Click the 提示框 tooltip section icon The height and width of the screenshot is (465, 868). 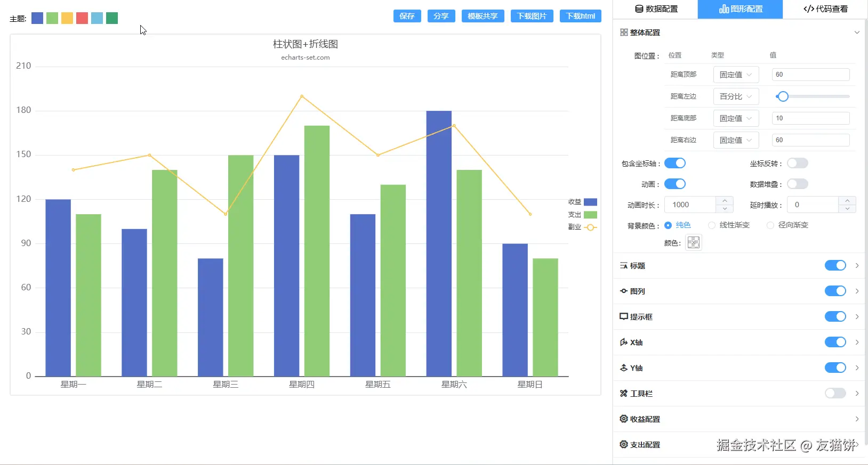point(623,317)
